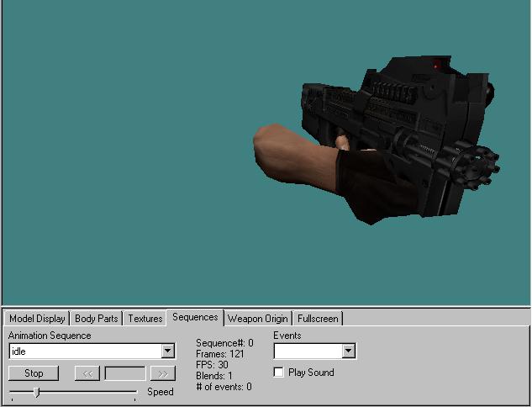The image size is (532, 407).
Task: Click the idle sequence combo box field
Action: 92,351
